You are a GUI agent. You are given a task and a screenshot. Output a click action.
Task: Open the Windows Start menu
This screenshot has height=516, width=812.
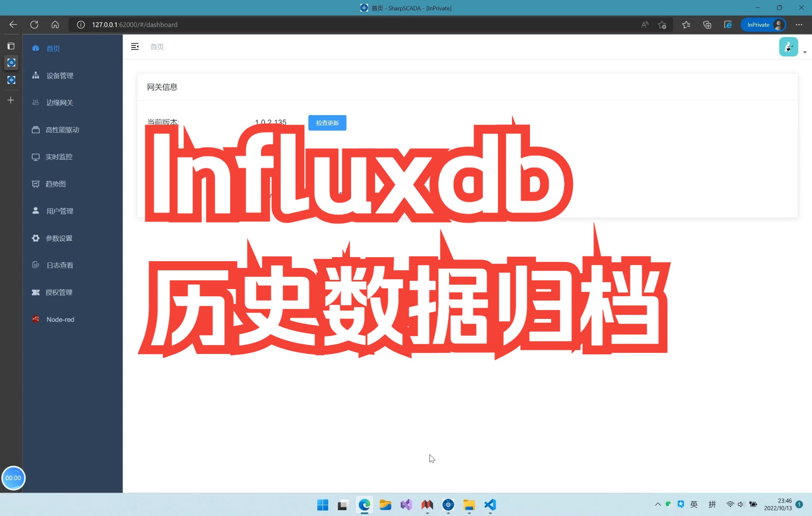(x=322, y=505)
